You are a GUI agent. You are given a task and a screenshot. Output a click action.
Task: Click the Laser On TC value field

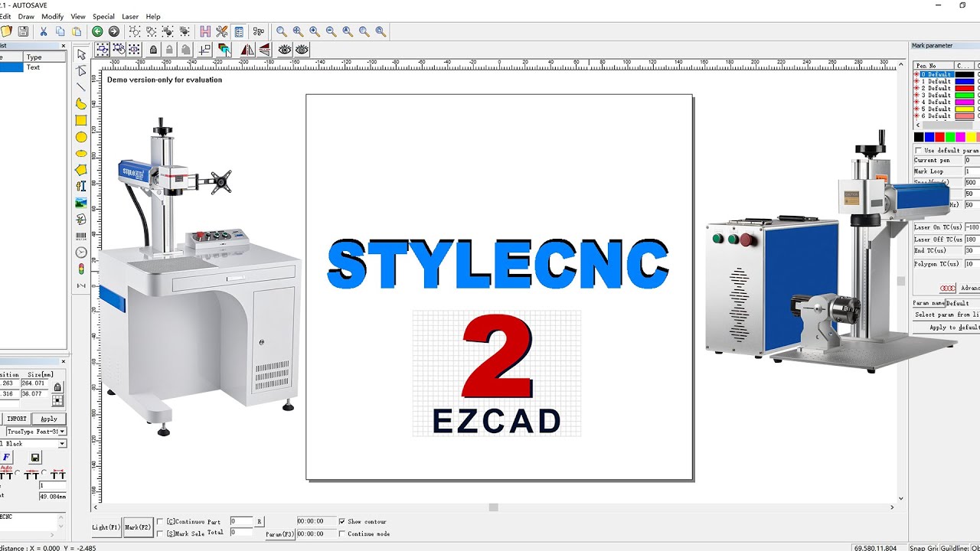972,227
